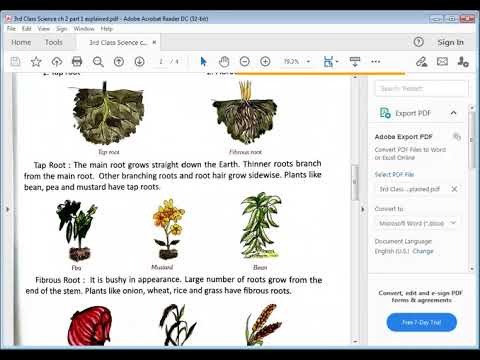Viewport: 480px width, 360px height.
Task: Send file by email envelope icon
Action: click(x=442, y=62)
